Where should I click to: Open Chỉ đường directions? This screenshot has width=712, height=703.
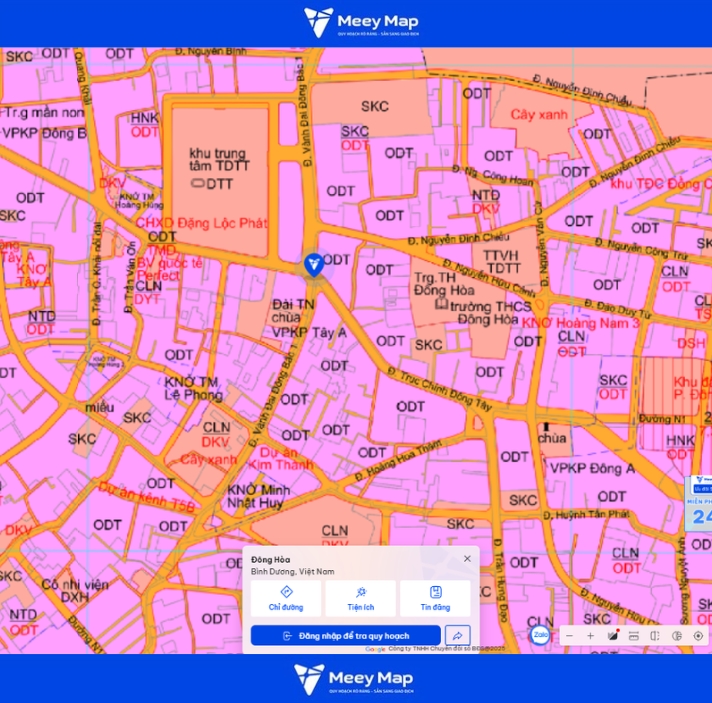point(286,599)
